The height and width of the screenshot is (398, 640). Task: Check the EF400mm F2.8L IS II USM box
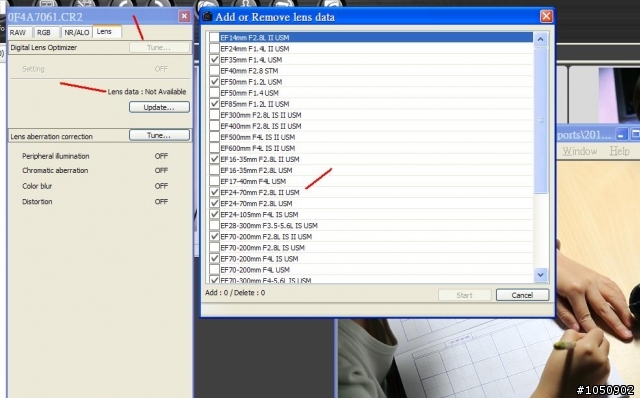[x=214, y=126]
